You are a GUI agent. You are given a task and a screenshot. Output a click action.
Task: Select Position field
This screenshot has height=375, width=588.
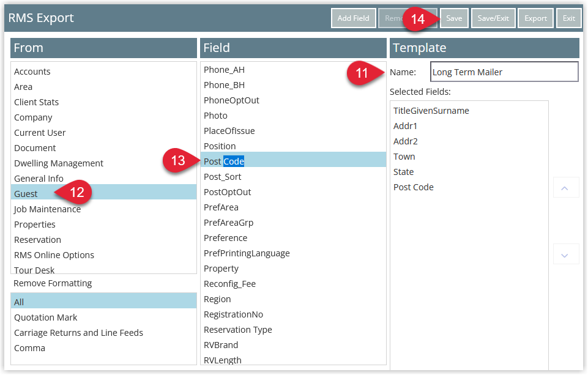click(x=293, y=146)
